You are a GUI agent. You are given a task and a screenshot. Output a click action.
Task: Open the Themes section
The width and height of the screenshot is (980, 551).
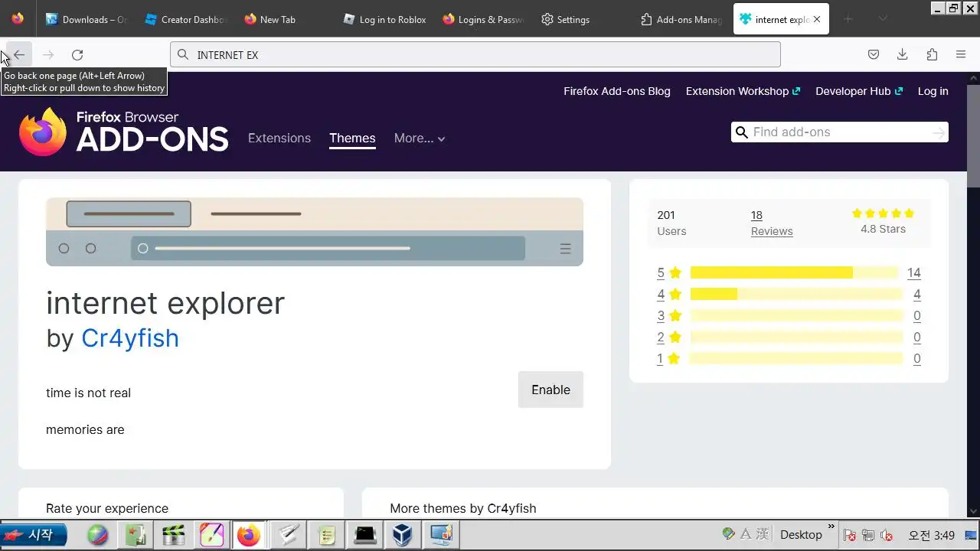[352, 138]
